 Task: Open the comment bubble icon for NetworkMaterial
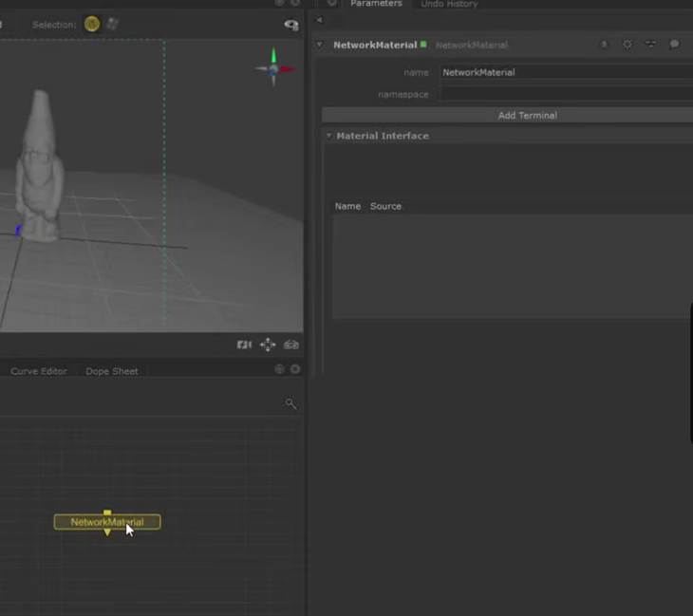[674, 45]
